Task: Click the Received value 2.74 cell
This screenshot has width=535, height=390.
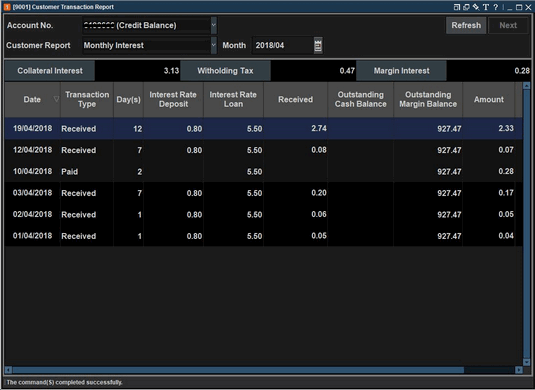Action: 295,129
